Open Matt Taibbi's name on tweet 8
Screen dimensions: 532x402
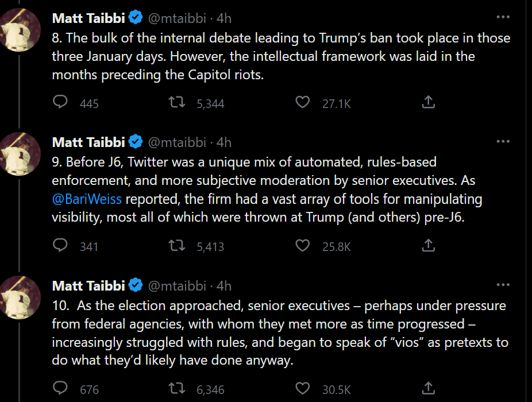88,18
